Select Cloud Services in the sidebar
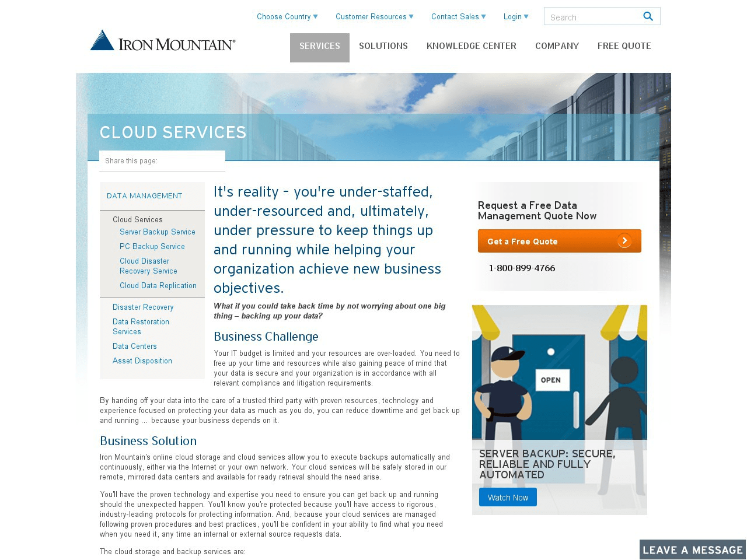This screenshot has width=747, height=560. coord(138,219)
